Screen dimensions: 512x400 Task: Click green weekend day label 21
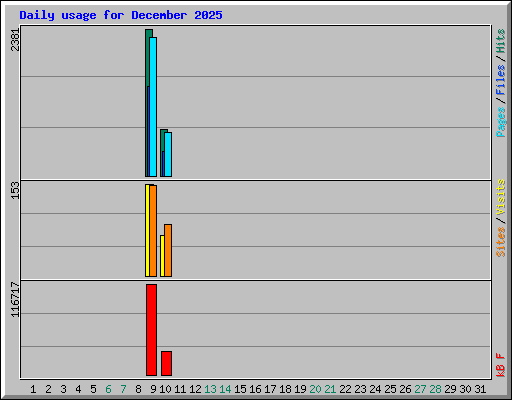point(330,389)
